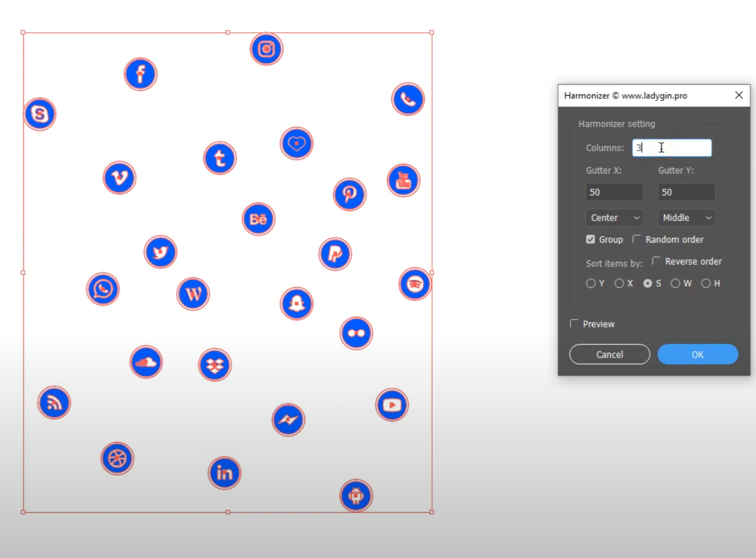The image size is (756, 558).
Task: Select the PayPal icon
Action: pos(335,254)
